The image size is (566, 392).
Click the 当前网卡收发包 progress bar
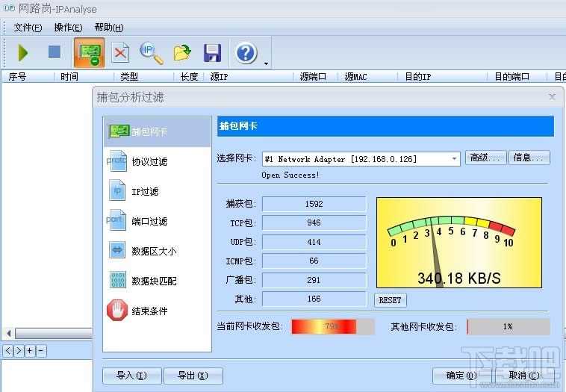coord(333,327)
